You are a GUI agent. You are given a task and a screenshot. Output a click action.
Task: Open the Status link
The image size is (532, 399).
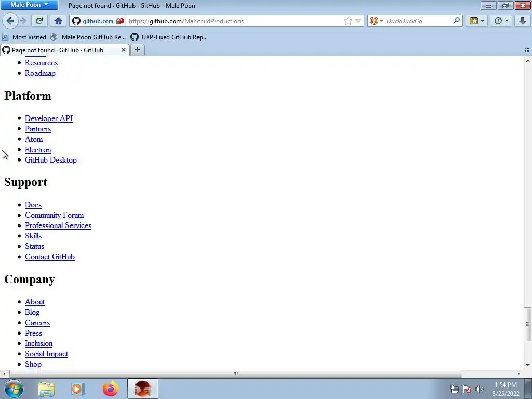[x=34, y=246]
